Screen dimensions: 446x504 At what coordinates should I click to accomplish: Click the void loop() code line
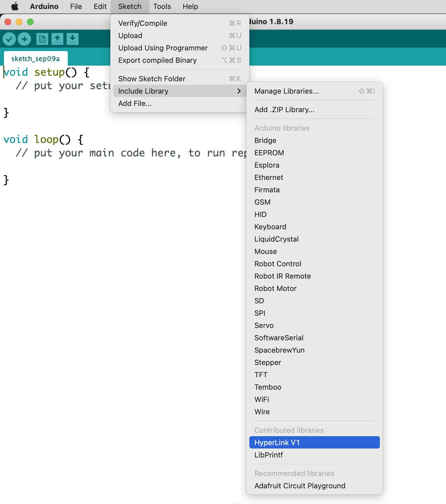43,139
